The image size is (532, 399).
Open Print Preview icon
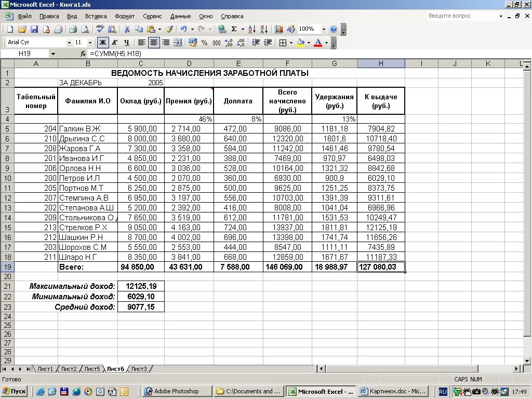(85, 29)
